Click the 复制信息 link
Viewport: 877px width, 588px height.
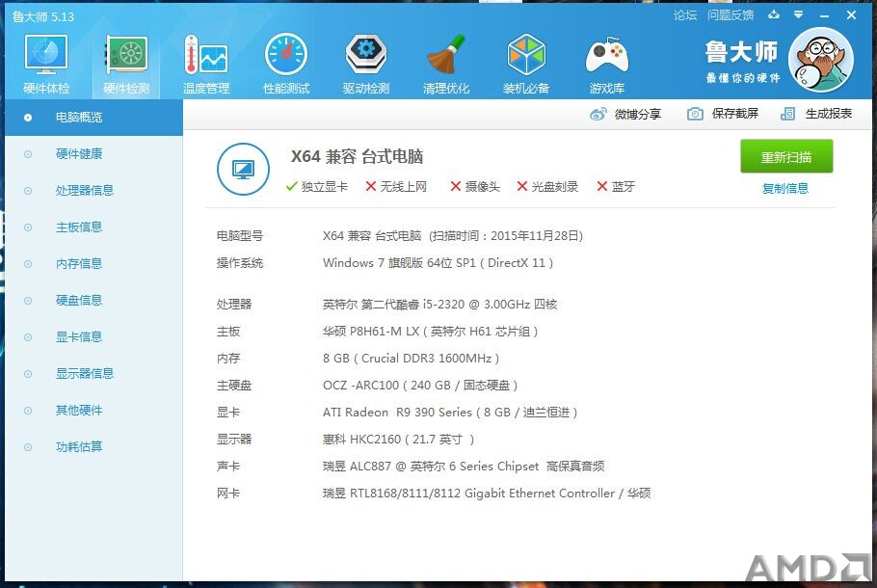785,189
